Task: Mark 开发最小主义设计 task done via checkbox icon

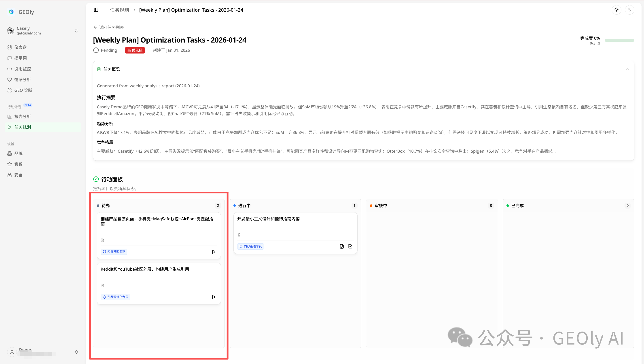Action: [x=350, y=246]
